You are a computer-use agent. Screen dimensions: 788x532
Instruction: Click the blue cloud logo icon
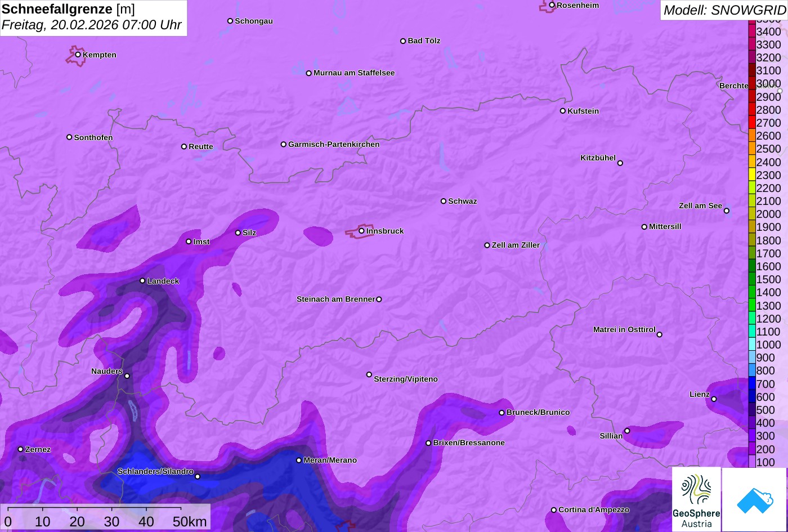click(x=754, y=499)
